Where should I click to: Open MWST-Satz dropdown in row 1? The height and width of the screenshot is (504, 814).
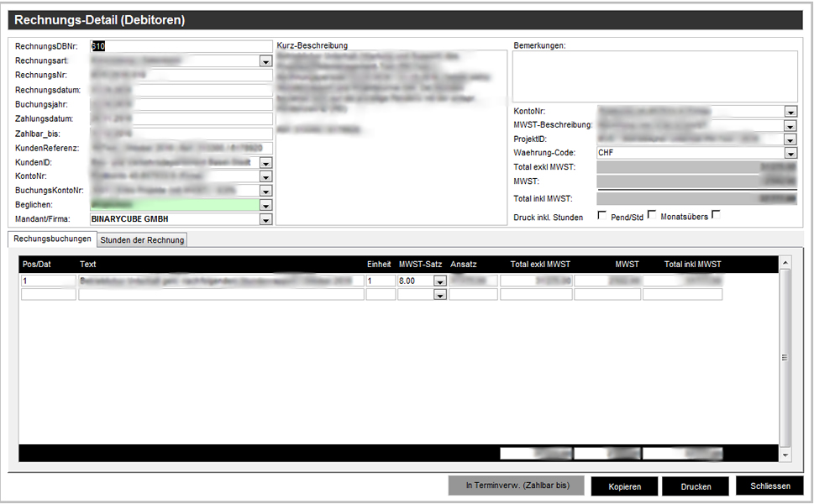point(439,281)
